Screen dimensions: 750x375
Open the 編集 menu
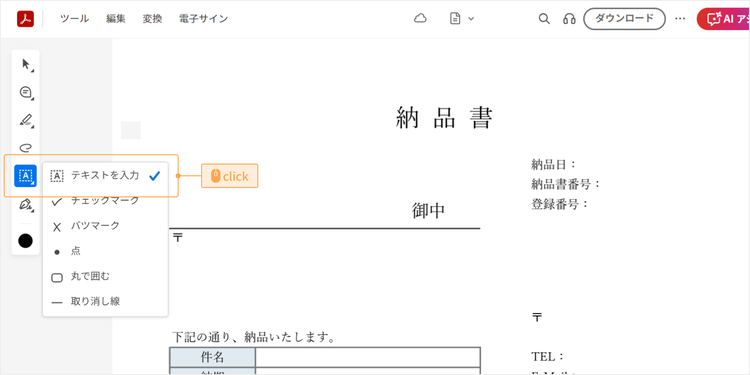pyautogui.click(x=116, y=19)
